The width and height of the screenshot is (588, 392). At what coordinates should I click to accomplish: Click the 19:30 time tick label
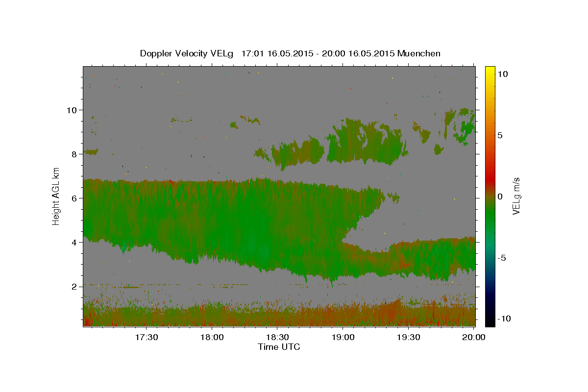point(409,337)
